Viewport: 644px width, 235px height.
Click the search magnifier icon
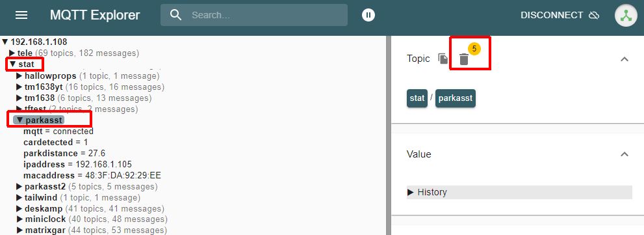[176, 15]
